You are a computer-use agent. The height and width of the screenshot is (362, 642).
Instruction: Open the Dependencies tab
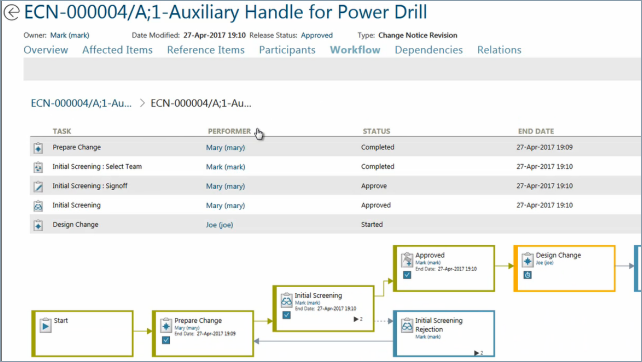429,50
